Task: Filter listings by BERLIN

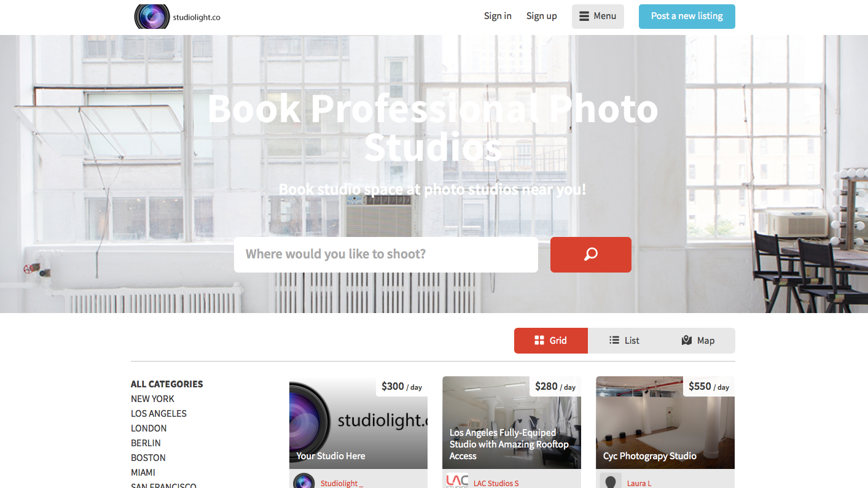Action: pos(146,443)
